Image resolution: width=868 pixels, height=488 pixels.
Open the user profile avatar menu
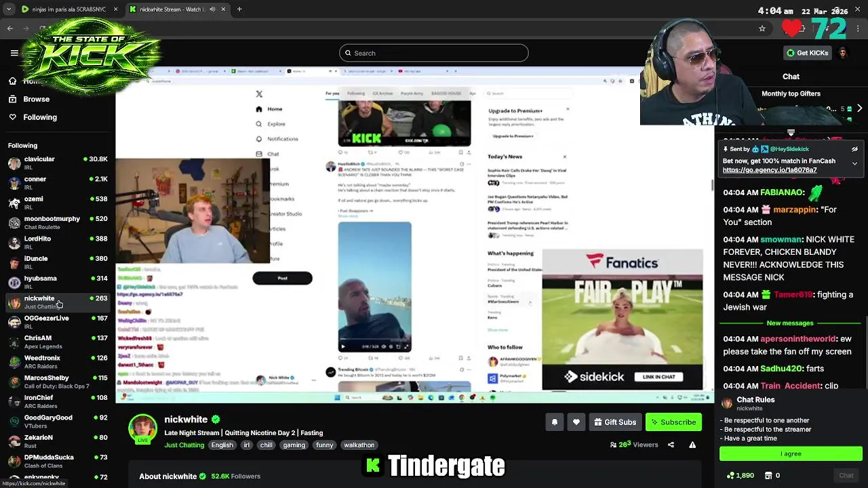[843, 53]
